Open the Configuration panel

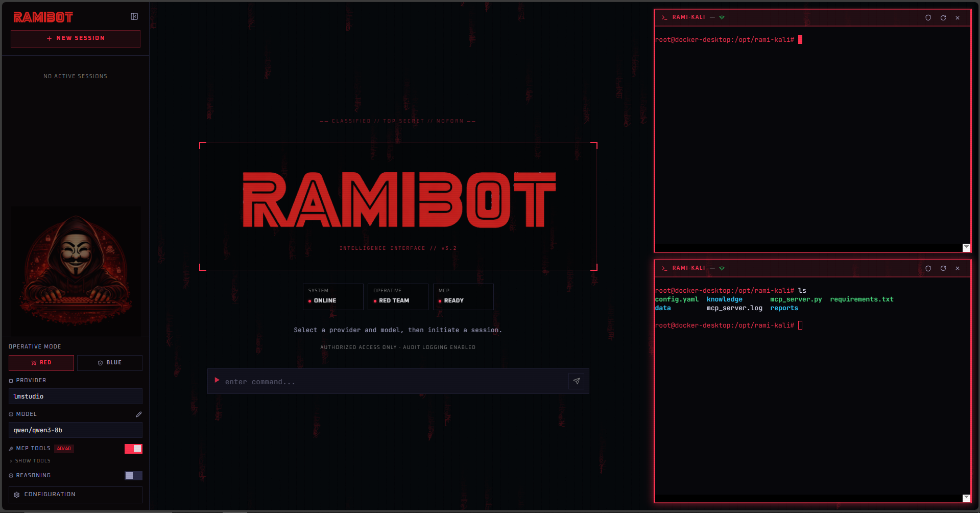click(76, 495)
